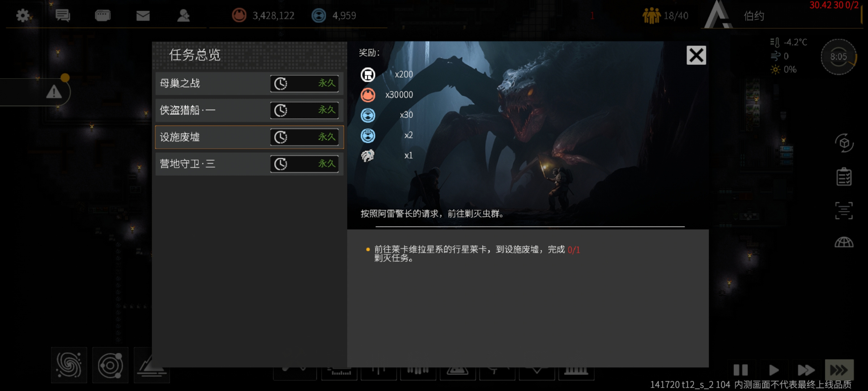868x391 pixels.
Task: Click the 4,959 blue currency amount
Action: click(x=344, y=16)
